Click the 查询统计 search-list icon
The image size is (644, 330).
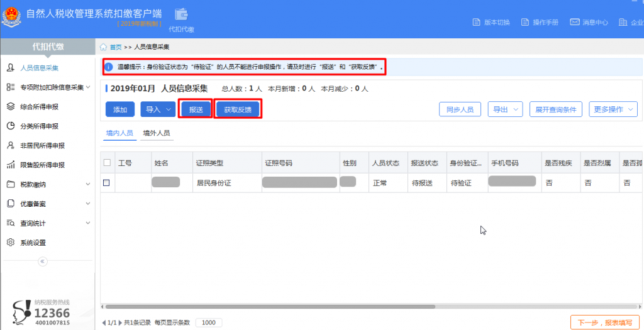(11, 223)
